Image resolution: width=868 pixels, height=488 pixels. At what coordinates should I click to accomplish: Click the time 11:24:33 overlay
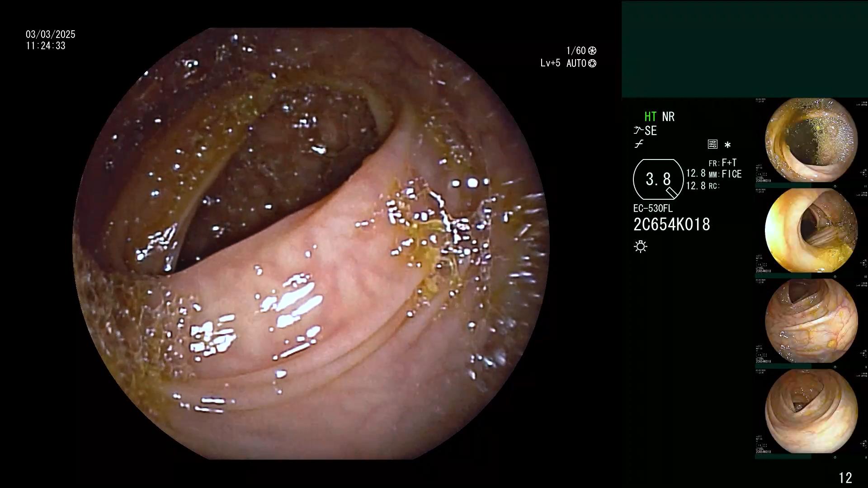pos(46,46)
